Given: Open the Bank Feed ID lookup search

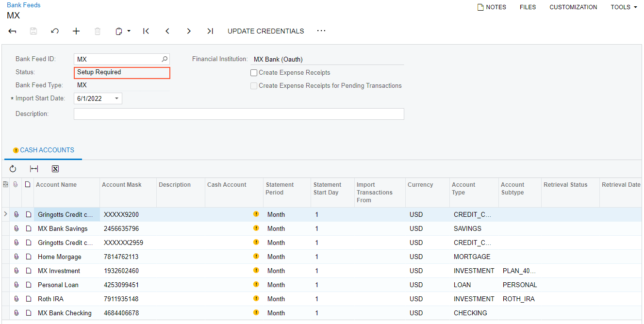Looking at the screenshot, I should point(165,59).
